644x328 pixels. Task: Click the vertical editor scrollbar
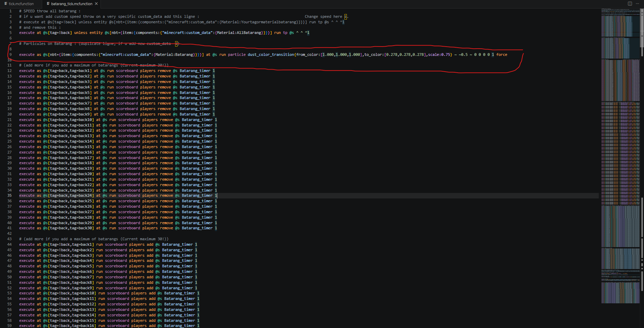point(642,168)
